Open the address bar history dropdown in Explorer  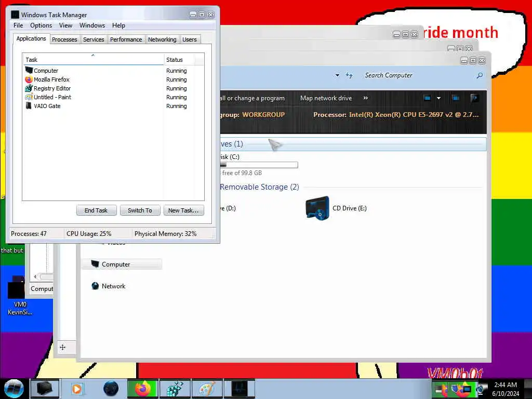(x=337, y=75)
